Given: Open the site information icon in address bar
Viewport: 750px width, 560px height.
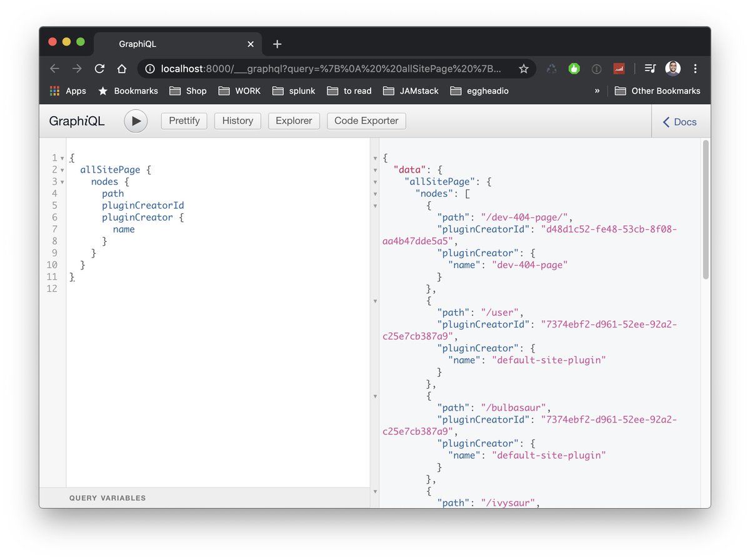Looking at the screenshot, I should tap(150, 69).
